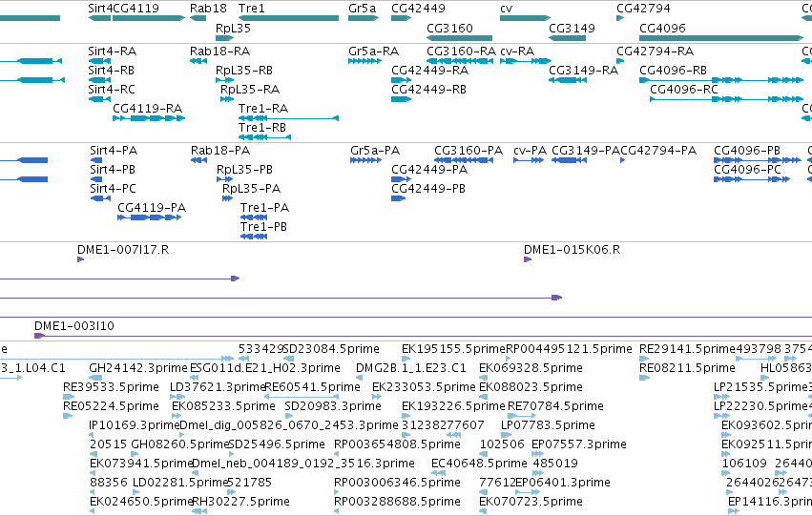Click the EP07557.3prime label
This screenshot has height=516, width=812.
pos(579,444)
